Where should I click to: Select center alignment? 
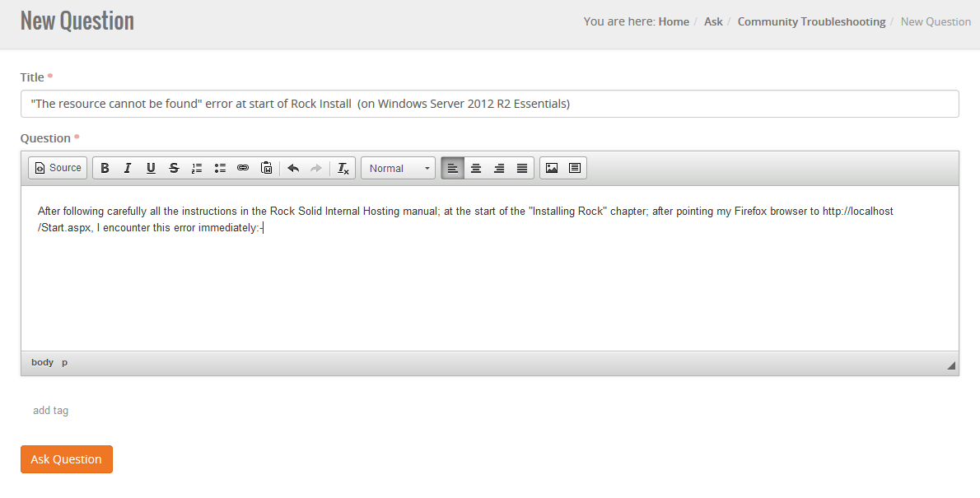[x=476, y=168]
